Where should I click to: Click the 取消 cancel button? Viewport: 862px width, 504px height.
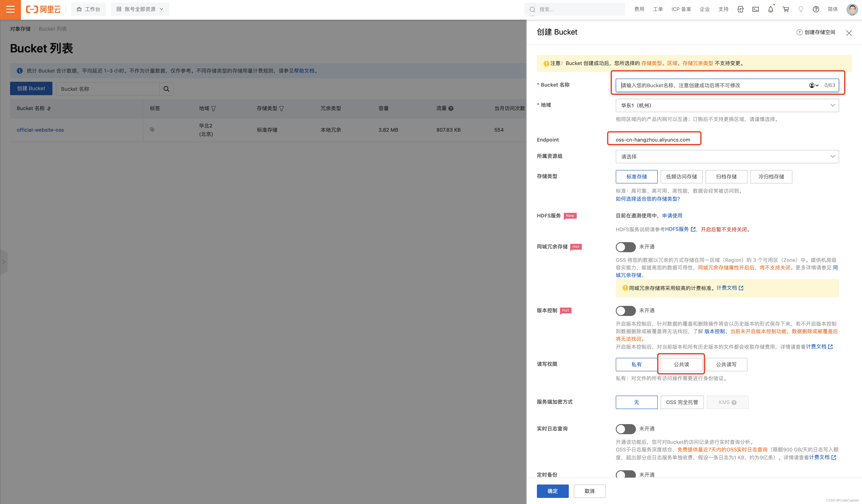(x=589, y=491)
